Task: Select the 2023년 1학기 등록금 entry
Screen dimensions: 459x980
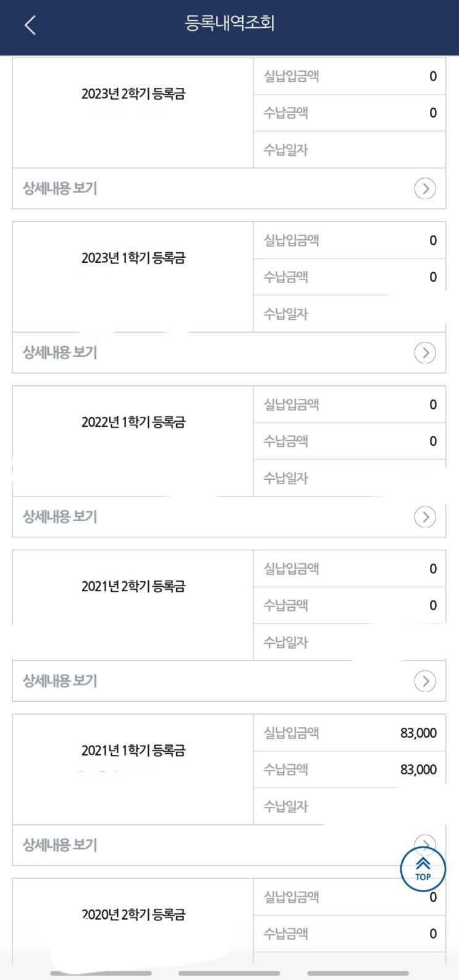Action: (133, 258)
